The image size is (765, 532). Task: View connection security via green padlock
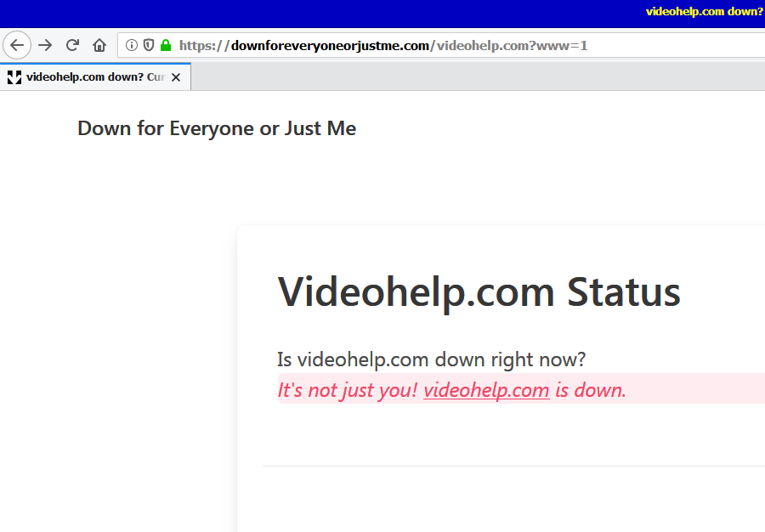point(166,45)
